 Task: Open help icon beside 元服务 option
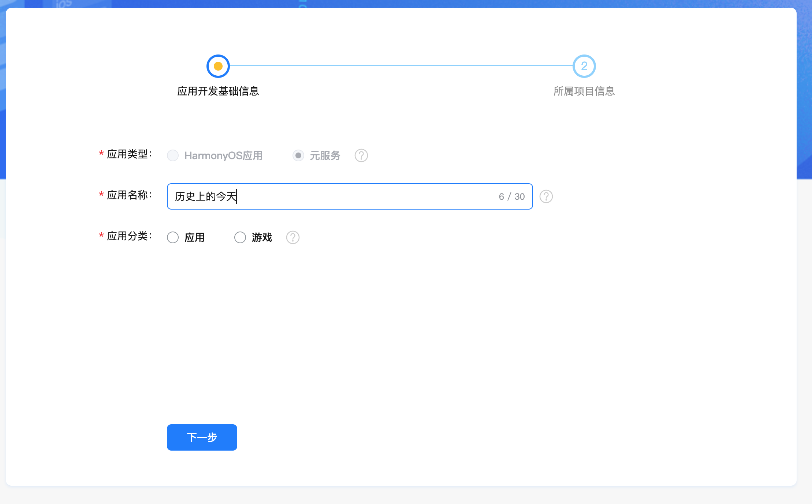pos(361,155)
